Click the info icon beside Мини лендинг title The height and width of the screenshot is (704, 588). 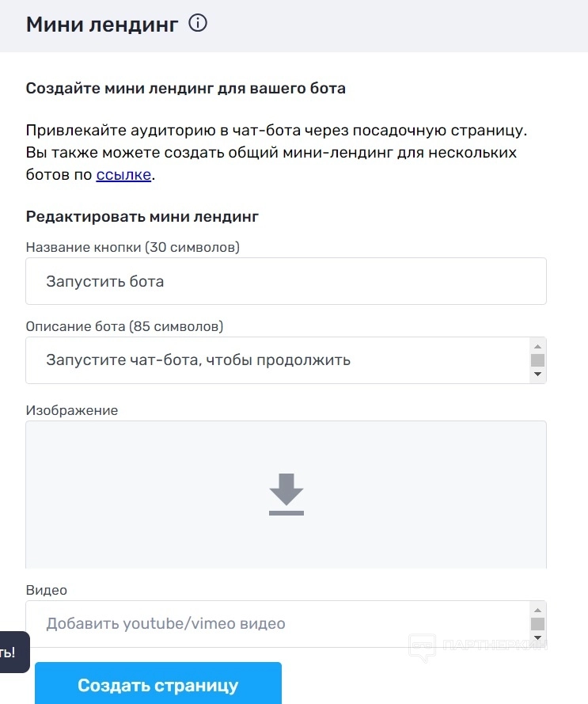(198, 24)
